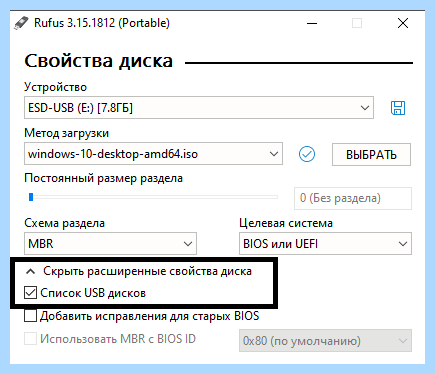Click the Схема раздела label
The height and width of the screenshot is (374, 435).
pyautogui.click(x=65, y=223)
